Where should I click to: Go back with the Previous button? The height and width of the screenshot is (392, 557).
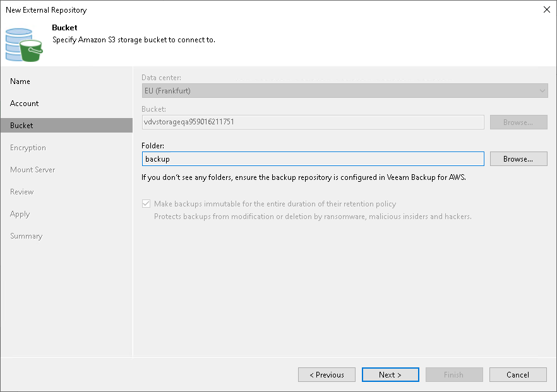click(326, 374)
